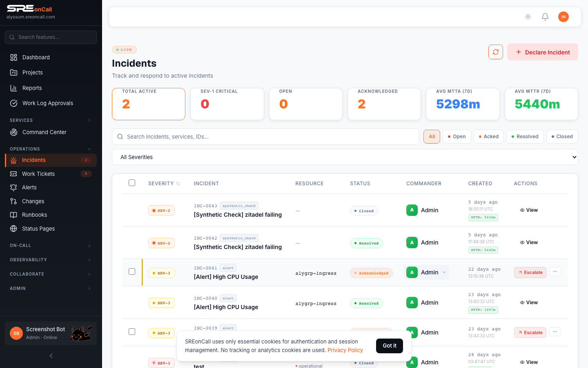Collapse the sidebar with bottom chevron
This screenshot has width=588, height=368.
(x=51, y=356)
